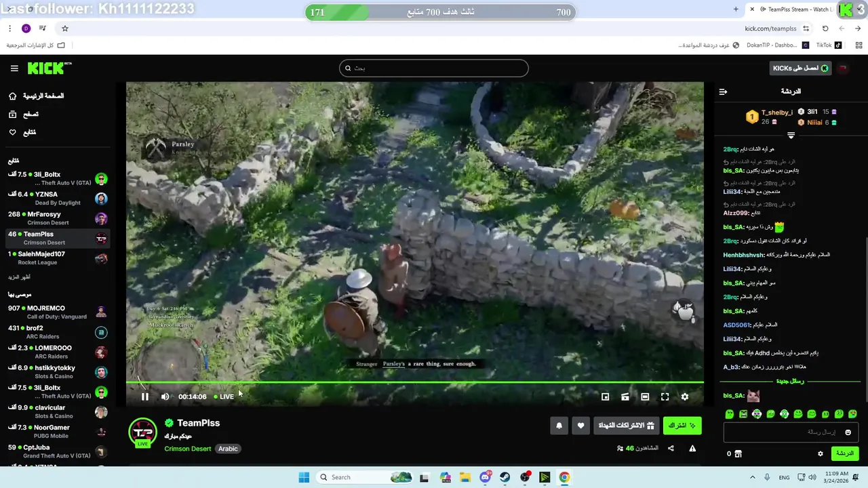Select TeamPlss in the following list

click(58, 238)
